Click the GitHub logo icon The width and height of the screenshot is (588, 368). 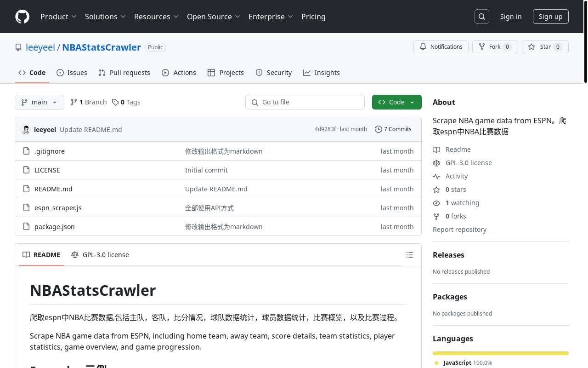(22, 17)
